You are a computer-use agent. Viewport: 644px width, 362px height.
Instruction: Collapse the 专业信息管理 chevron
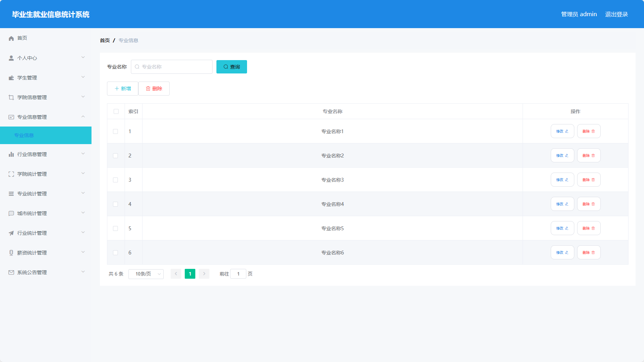[x=83, y=116]
